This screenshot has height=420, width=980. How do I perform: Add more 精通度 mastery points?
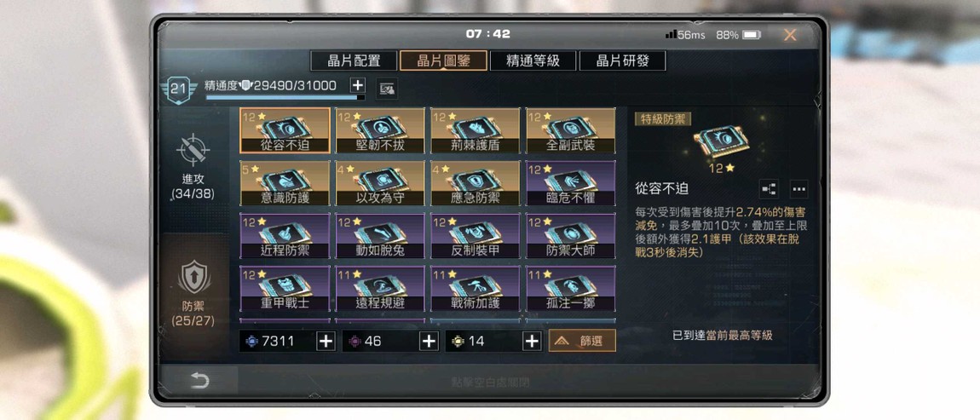(x=358, y=86)
